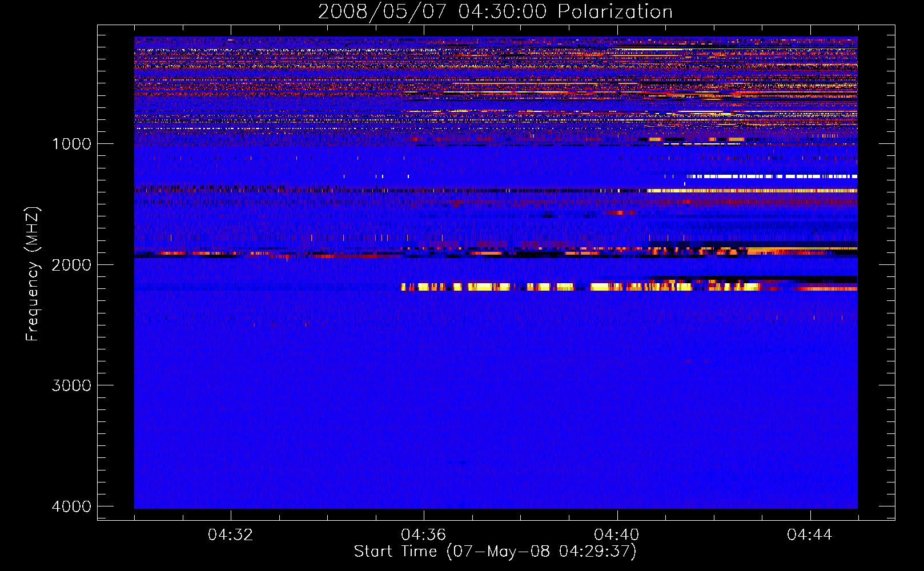924x571 pixels.
Task: Click the "Start Time (07-May-08 04:29:37)" label
Action: coord(495,552)
